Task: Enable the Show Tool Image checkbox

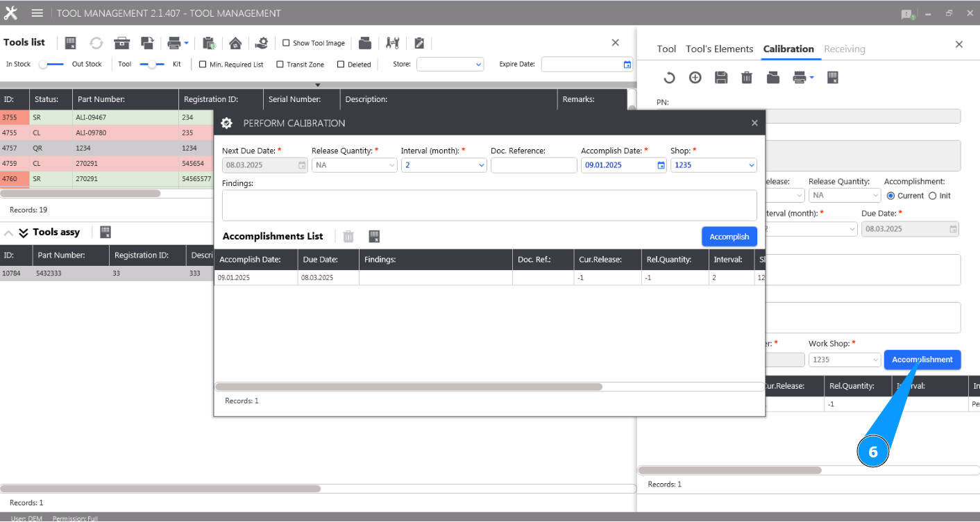Action: (x=286, y=43)
